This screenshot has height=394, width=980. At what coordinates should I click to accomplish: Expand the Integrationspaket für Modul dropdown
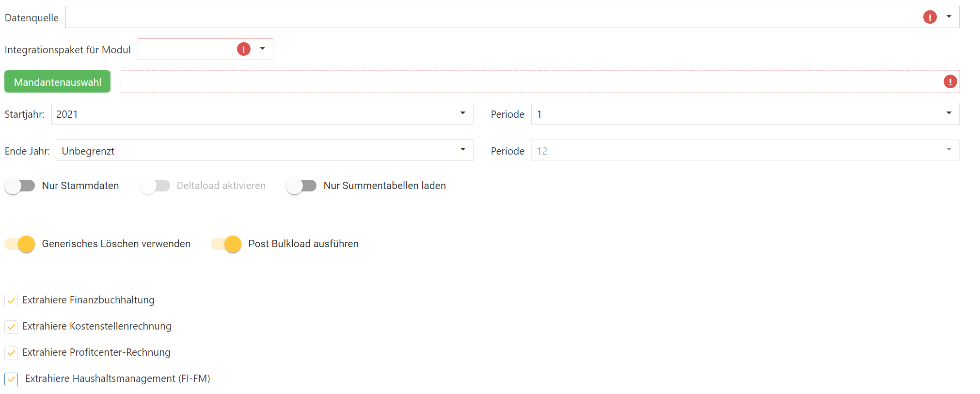(262, 49)
